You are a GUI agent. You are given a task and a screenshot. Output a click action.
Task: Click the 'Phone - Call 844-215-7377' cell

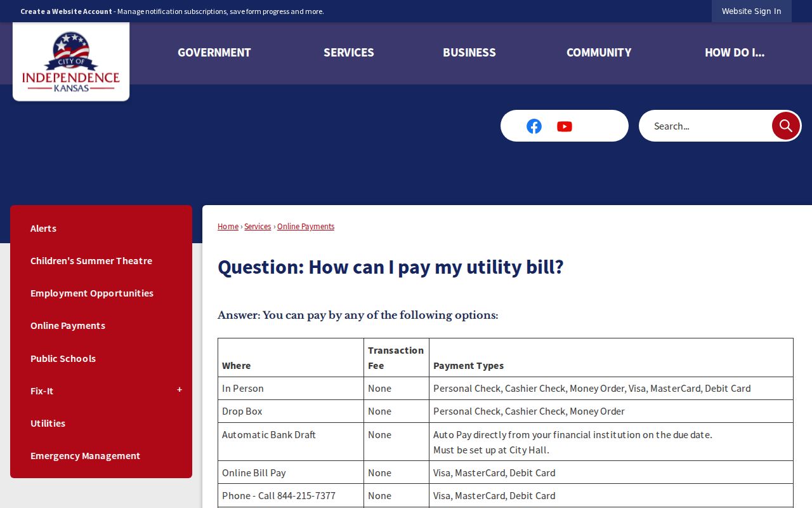point(291,495)
